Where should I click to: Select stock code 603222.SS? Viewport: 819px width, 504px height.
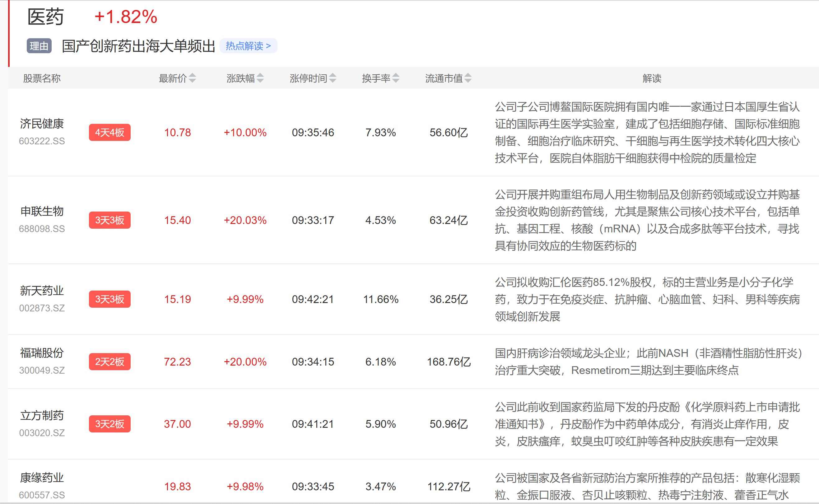pyautogui.click(x=42, y=141)
